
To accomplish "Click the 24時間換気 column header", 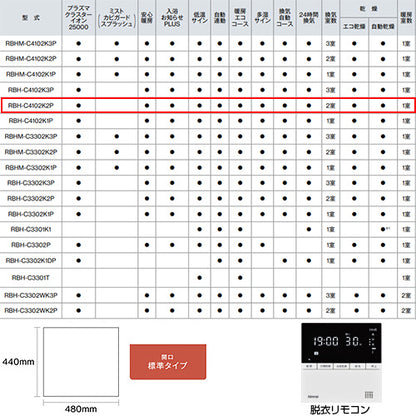I will pyautogui.click(x=309, y=18).
